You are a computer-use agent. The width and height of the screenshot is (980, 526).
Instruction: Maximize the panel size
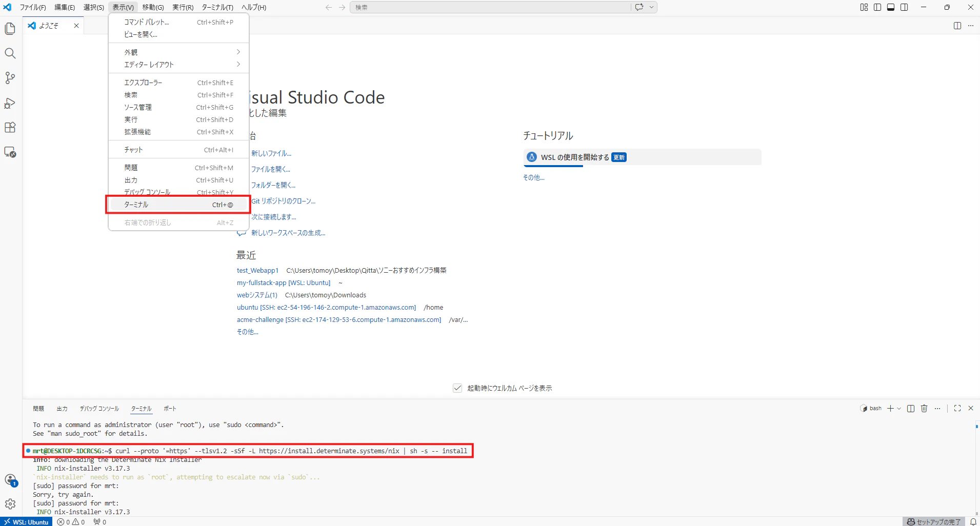pos(957,409)
